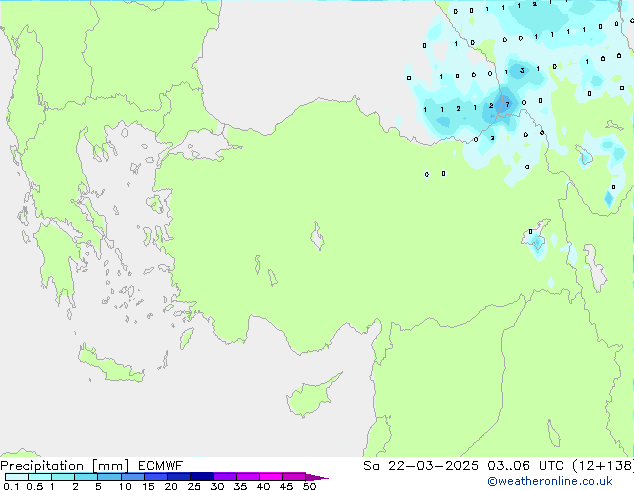
Task: Select the '35' legend scale label
Action: [x=240, y=486]
